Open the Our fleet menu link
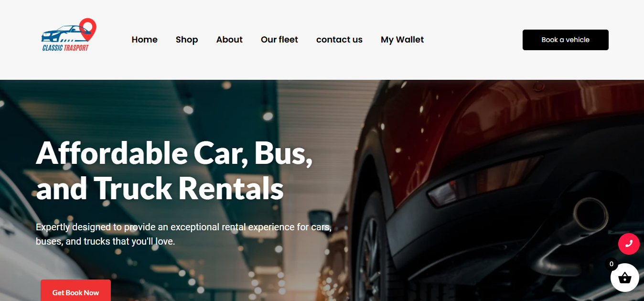The width and height of the screenshot is (644, 301). tap(279, 40)
